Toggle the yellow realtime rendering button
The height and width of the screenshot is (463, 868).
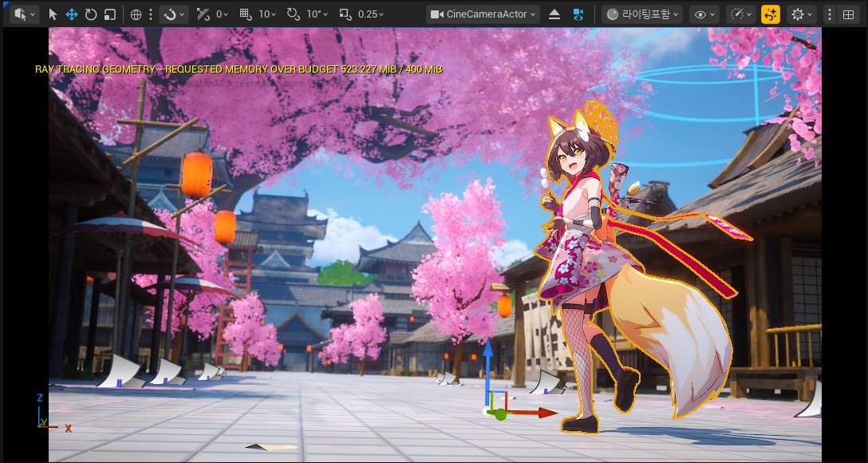tap(770, 14)
